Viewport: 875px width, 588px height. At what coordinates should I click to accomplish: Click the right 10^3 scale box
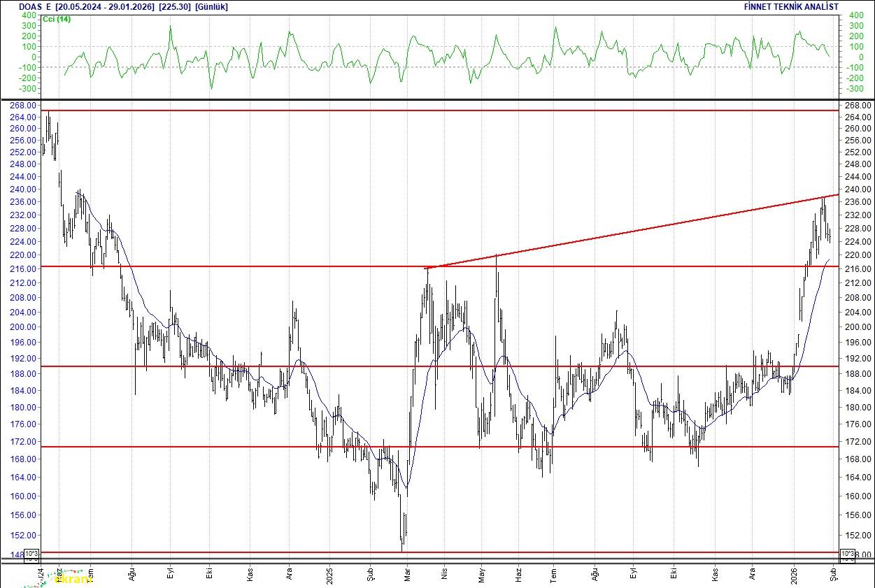coord(846,555)
